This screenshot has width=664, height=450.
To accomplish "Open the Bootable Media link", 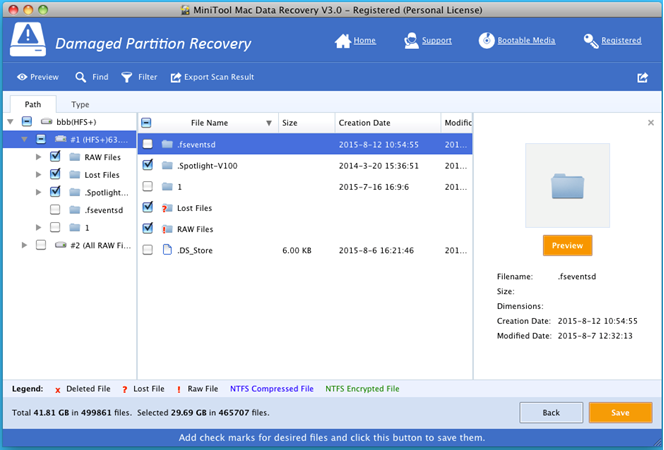I will [526, 41].
